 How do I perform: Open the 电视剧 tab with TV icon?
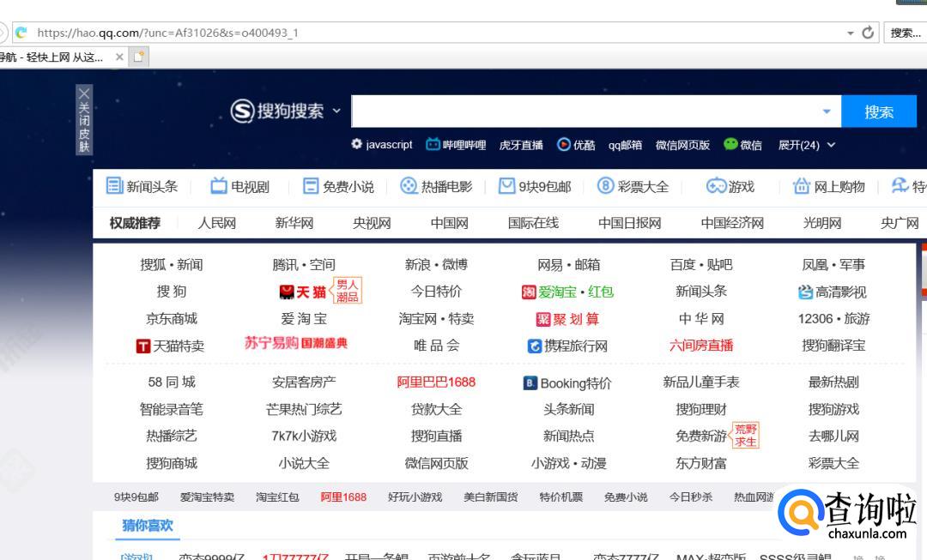[x=240, y=186]
